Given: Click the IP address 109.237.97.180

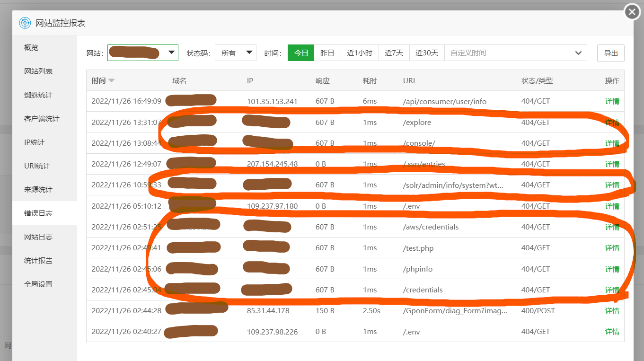Looking at the screenshot, I should (273, 206).
